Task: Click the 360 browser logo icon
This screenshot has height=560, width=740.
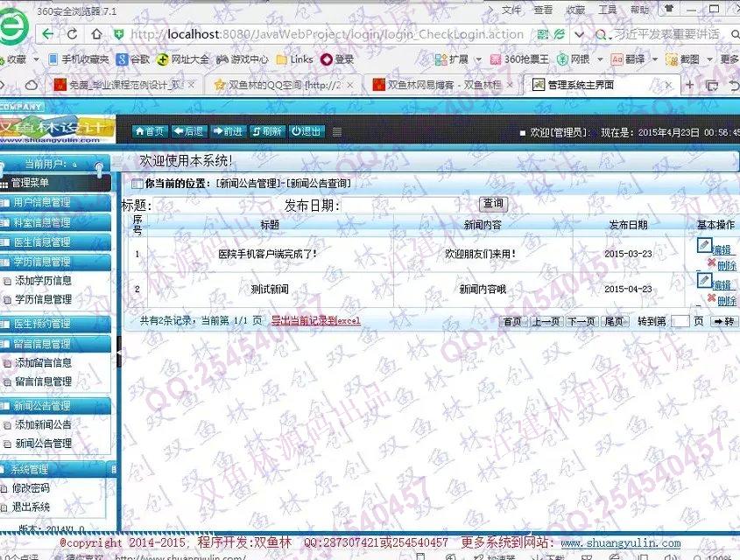Action: coord(13,26)
